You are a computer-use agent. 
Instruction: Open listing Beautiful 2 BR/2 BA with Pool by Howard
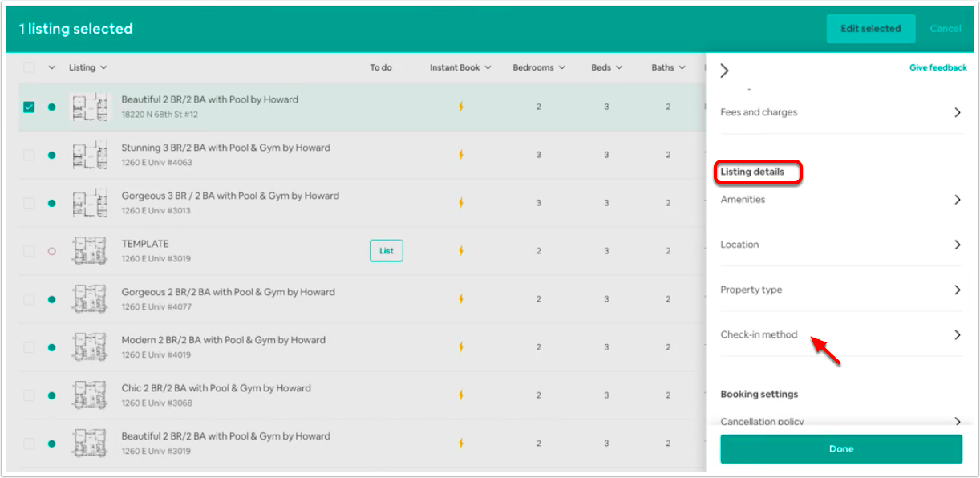pos(209,99)
